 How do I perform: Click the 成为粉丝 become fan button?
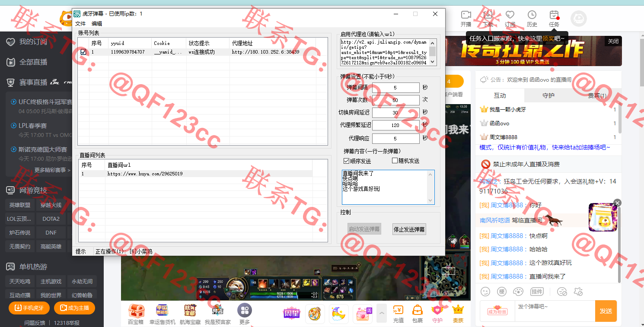(x=497, y=311)
